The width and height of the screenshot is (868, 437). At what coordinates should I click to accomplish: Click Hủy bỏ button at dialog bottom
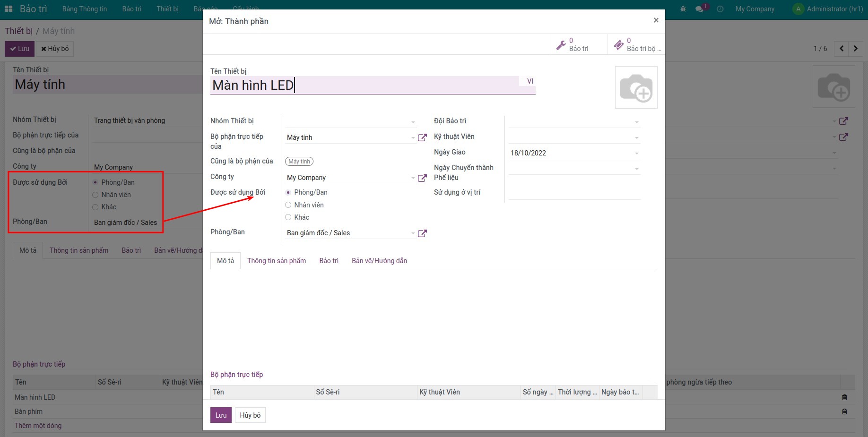pyautogui.click(x=250, y=415)
